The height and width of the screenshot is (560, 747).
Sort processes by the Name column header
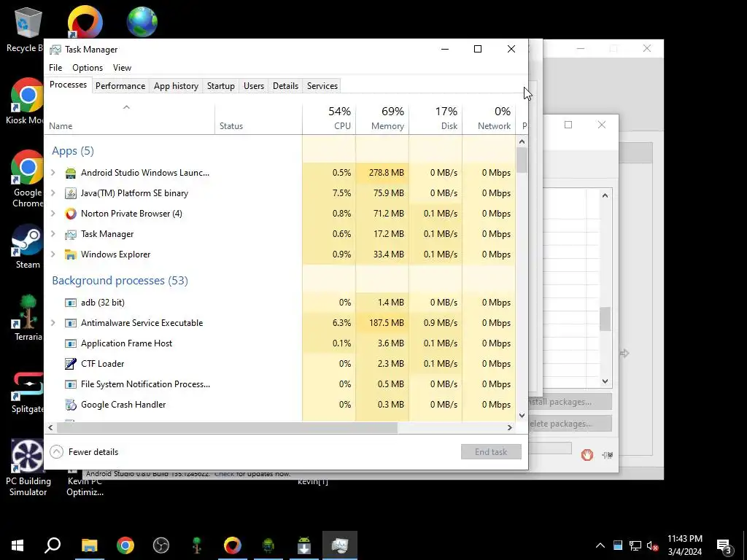point(130,118)
